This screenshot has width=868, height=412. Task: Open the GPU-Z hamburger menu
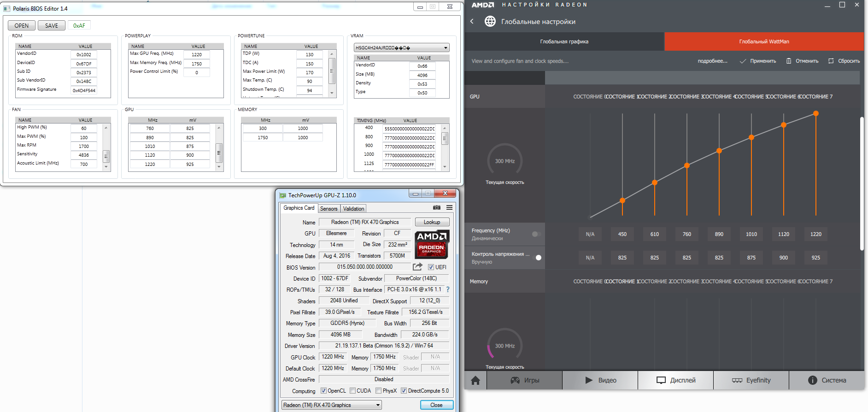tap(450, 207)
